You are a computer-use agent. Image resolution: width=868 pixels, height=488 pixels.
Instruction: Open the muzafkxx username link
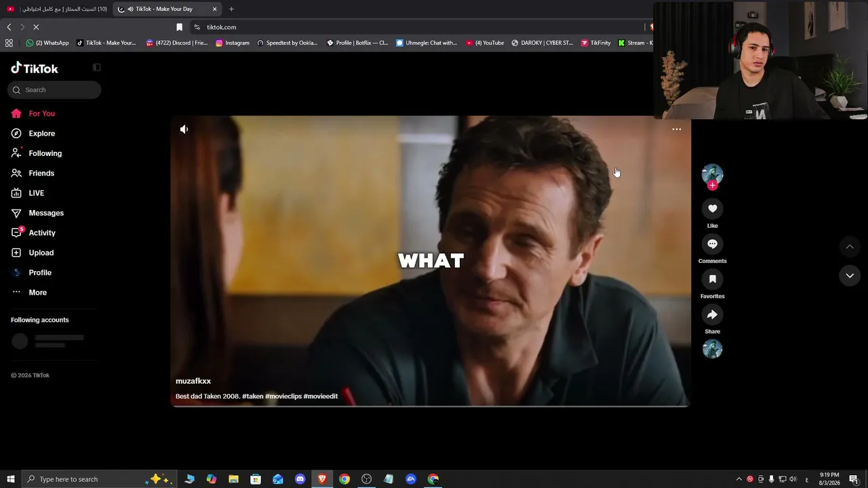click(x=193, y=381)
